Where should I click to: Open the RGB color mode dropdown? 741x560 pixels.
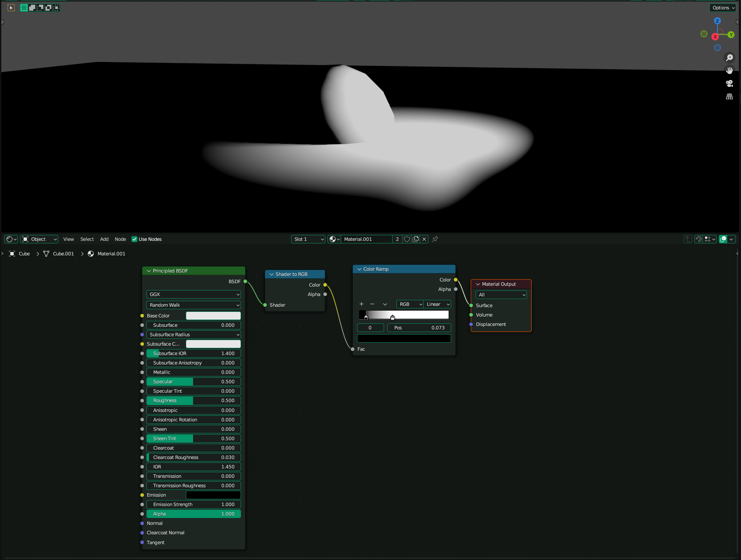(410, 304)
